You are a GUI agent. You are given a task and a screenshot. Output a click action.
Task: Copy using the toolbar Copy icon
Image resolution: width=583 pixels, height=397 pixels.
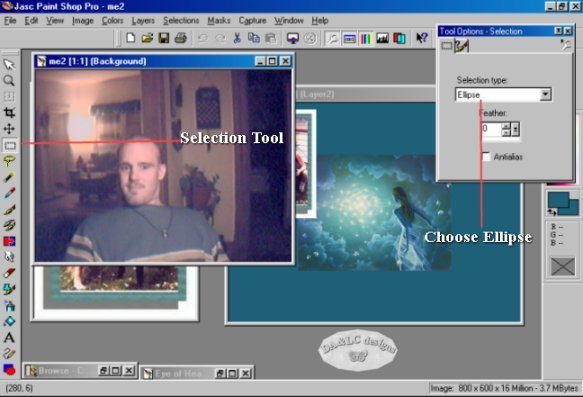pyautogui.click(x=254, y=38)
